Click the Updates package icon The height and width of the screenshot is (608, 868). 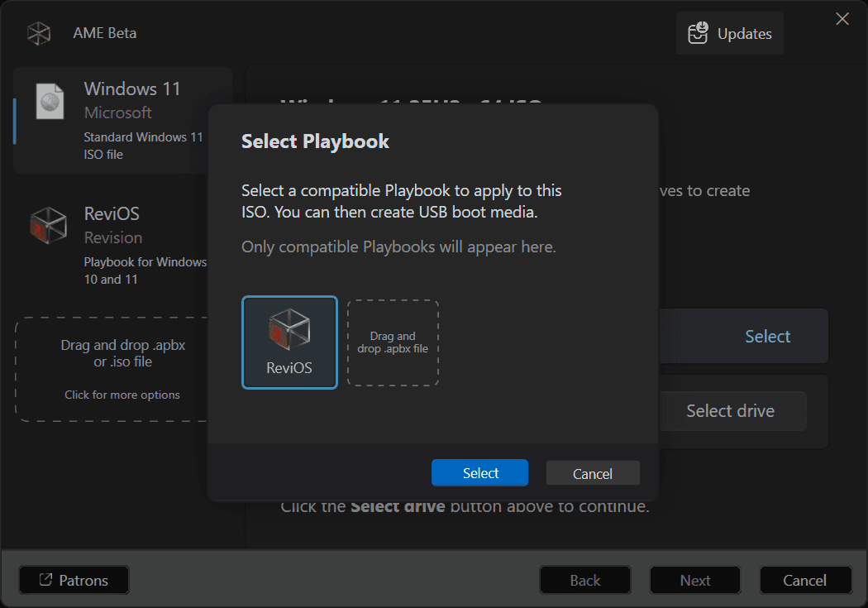click(698, 34)
